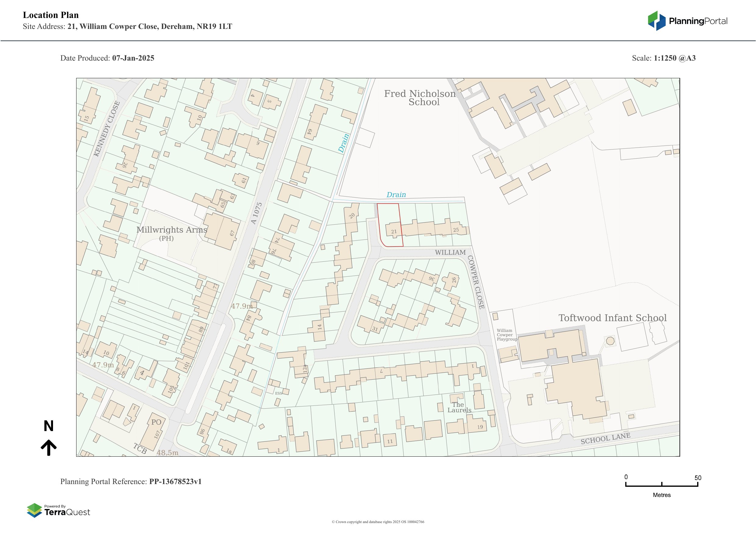Image resolution: width=756 pixels, height=534 pixels.
Task: Click the PO building label
Action: [x=156, y=422]
